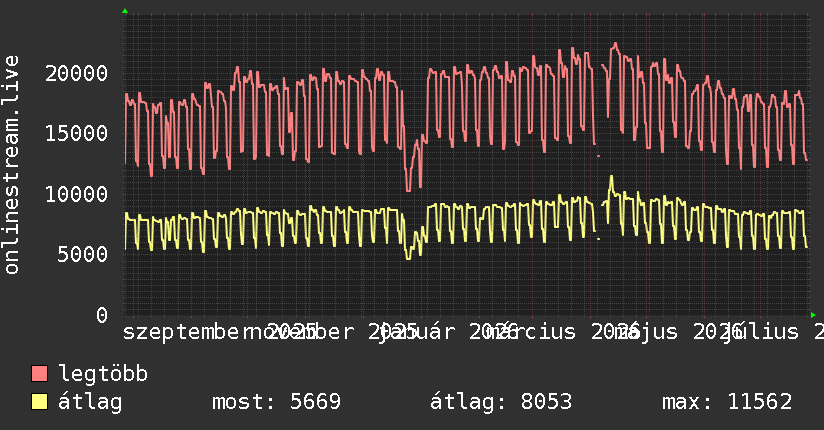Click the onlinestream.live vertical axis title
The image size is (824, 430).
click(x=11, y=165)
